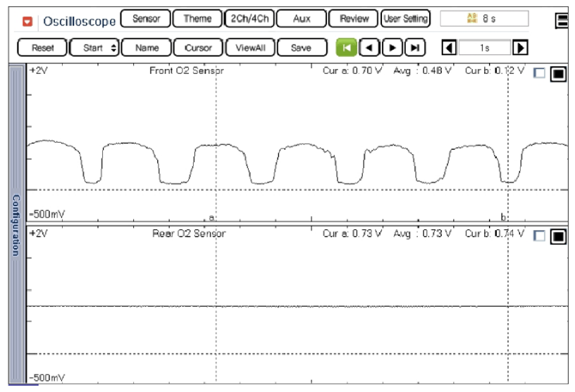
Task: Open the Start dropdown button
Action: tap(94, 48)
